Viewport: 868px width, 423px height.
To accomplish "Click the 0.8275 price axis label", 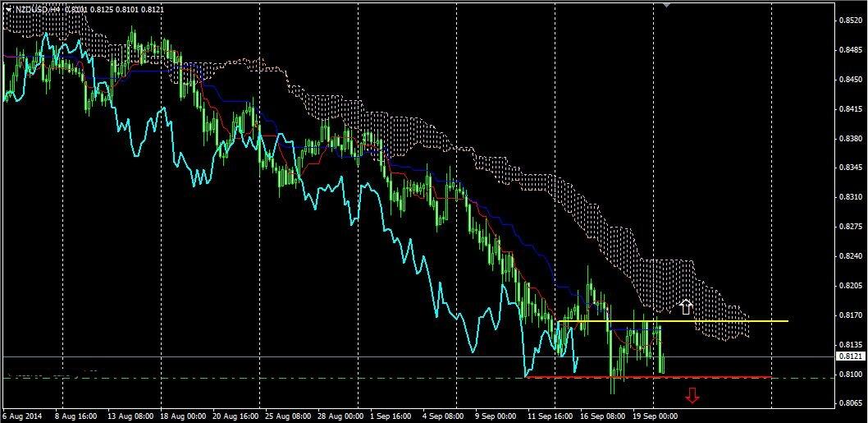I will pos(851,227).
